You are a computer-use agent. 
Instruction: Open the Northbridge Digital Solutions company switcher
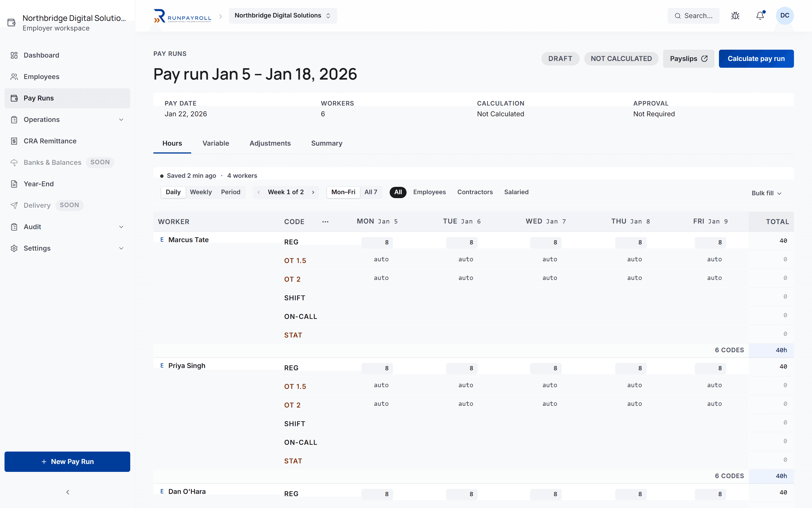pyautogui.click(x=283, y=16)
